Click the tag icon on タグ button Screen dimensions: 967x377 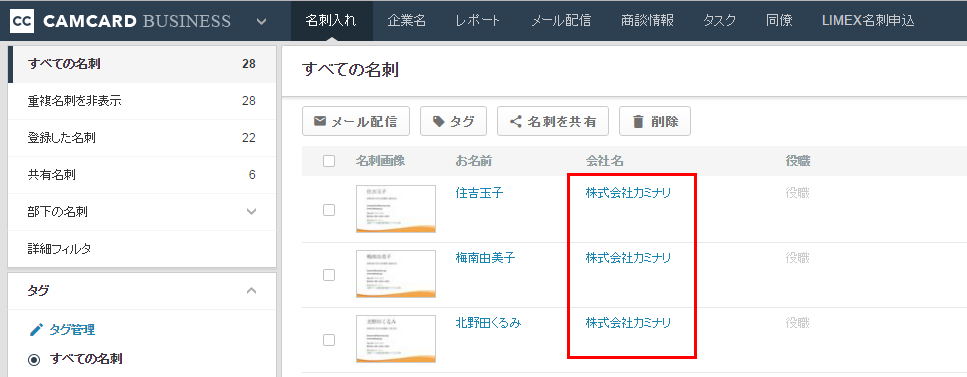(x=439, y=122)
